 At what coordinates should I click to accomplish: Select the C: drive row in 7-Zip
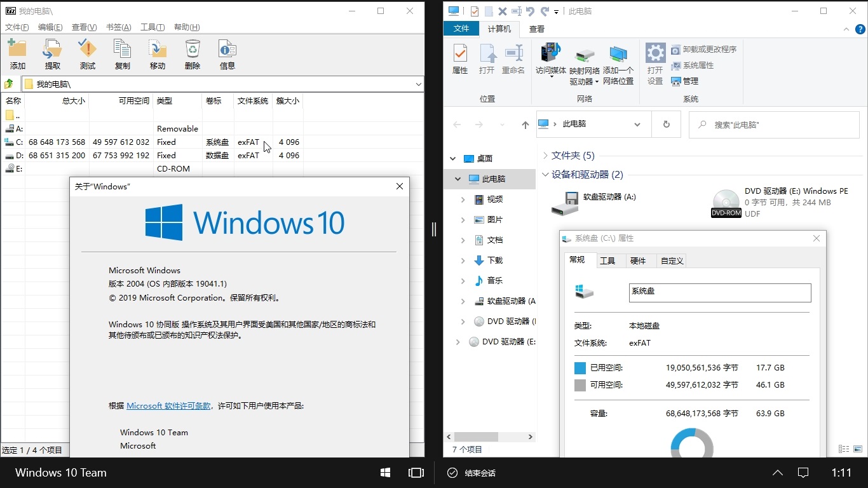152,142
